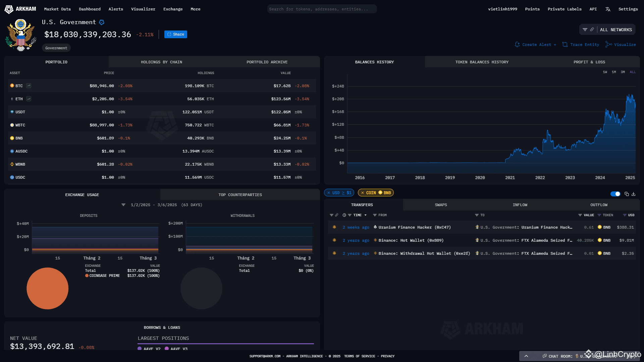Open the Terms of Service link
The image size is (644, 362).
coord(360,356)
